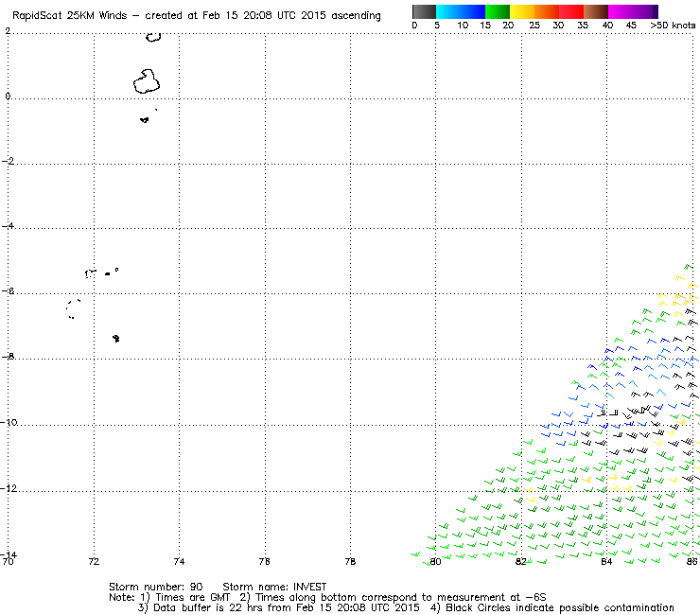The image size is (700, 615).
Task: Click the small island outline at 2N latitude
Action: 153,37
